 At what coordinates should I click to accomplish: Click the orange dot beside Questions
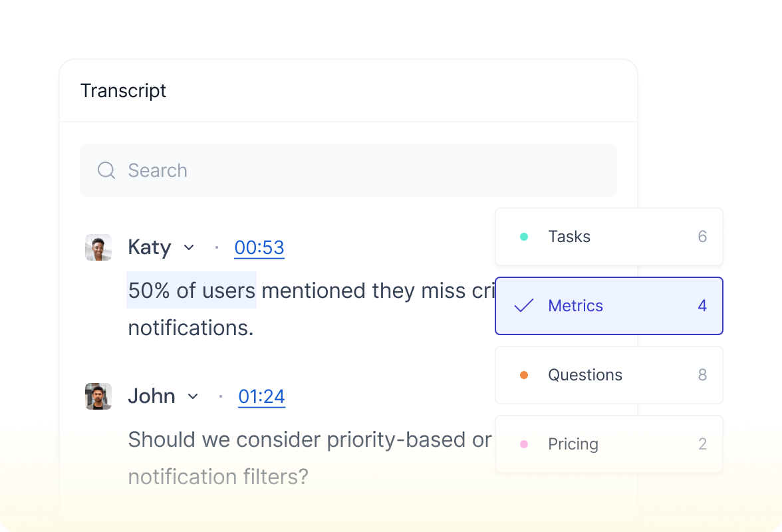523,375
